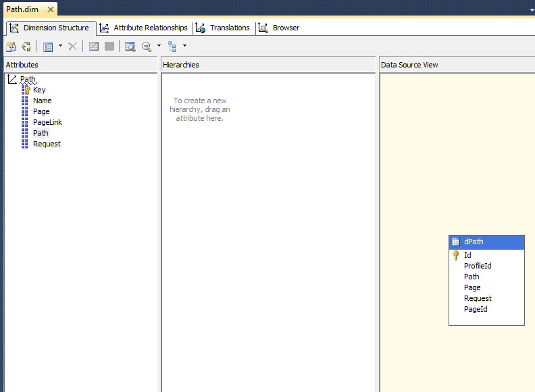The image size is (535, 392).
Task: Select the dPath table header
Action: (x=486, y=242)
